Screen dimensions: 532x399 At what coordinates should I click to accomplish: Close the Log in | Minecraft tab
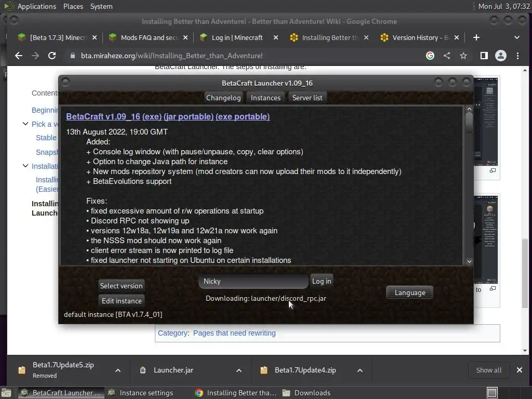point(276,37)
